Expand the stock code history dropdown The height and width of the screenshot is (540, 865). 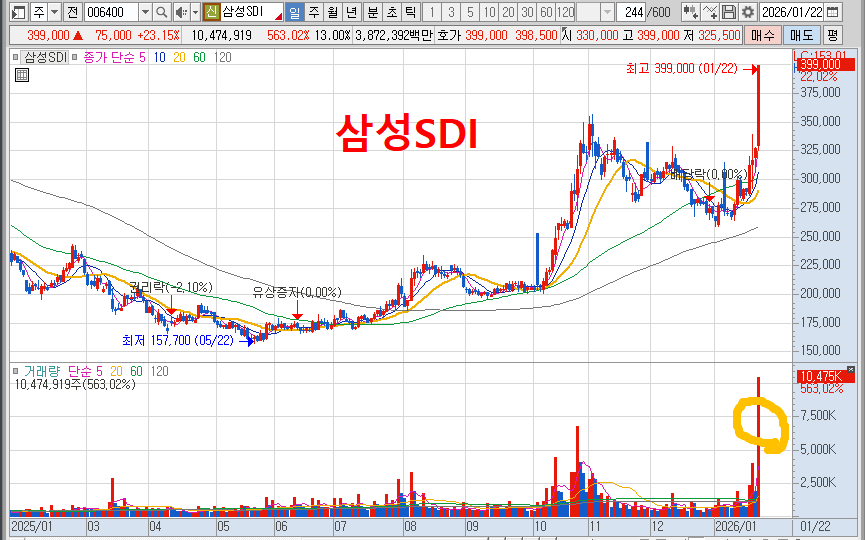[x=145, y=12]
